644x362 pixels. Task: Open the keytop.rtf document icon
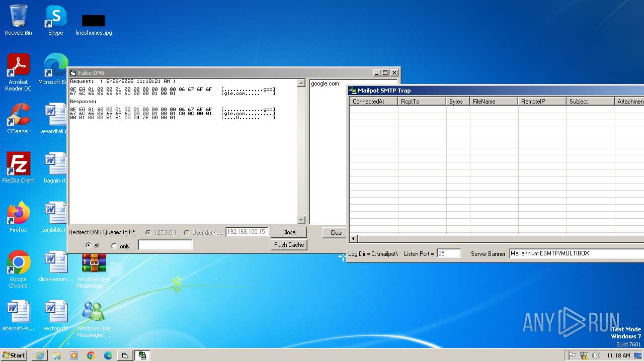[x=55, y=316]
